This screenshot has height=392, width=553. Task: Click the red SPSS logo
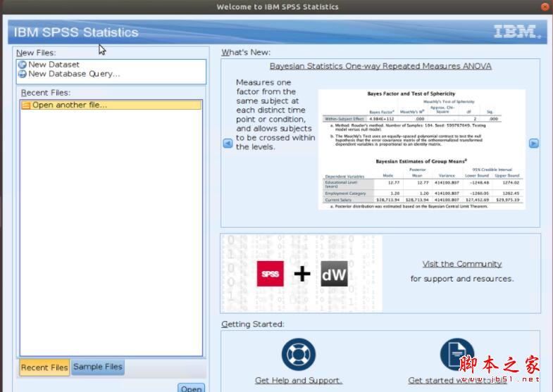(270, 274)
